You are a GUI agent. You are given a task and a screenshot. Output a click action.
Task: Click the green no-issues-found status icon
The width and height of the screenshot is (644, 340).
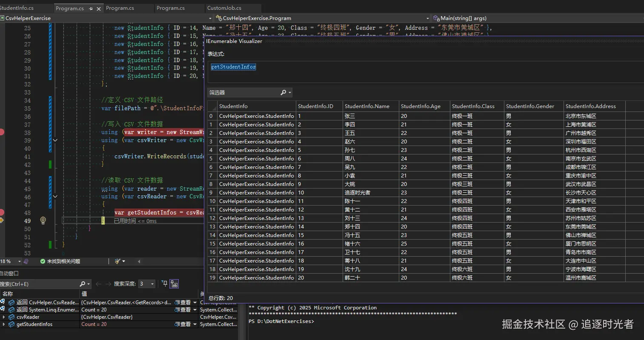43,261
